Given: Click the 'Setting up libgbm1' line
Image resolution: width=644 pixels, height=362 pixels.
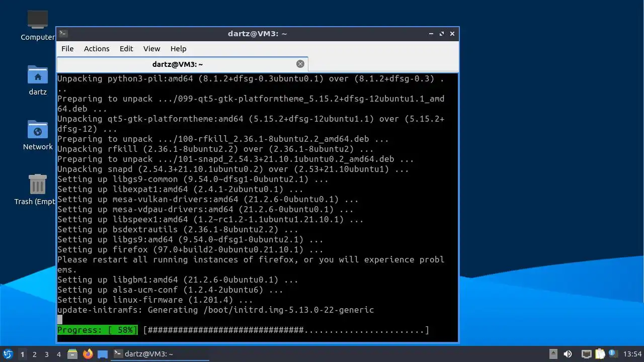Looking at the screenshot, I should click(x=178, y=280).
